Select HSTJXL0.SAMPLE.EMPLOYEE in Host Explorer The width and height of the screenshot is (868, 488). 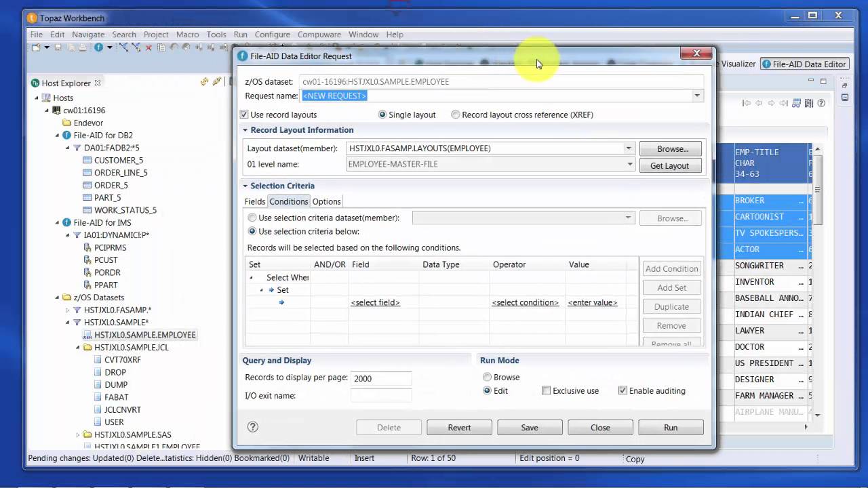click(x=144, y=335)
